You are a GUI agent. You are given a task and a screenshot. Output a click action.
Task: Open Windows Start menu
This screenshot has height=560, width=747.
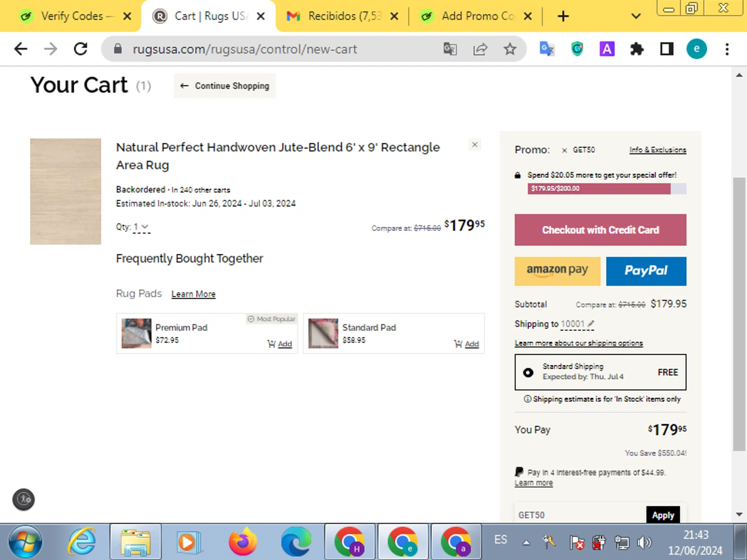point(25,542)
